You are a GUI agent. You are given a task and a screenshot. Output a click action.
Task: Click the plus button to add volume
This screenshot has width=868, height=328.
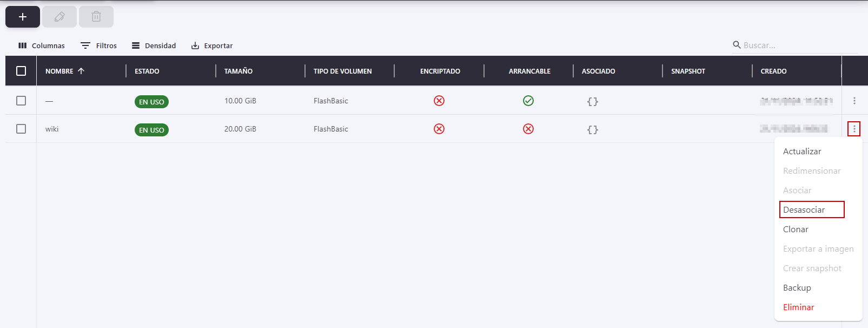point(23,17)
